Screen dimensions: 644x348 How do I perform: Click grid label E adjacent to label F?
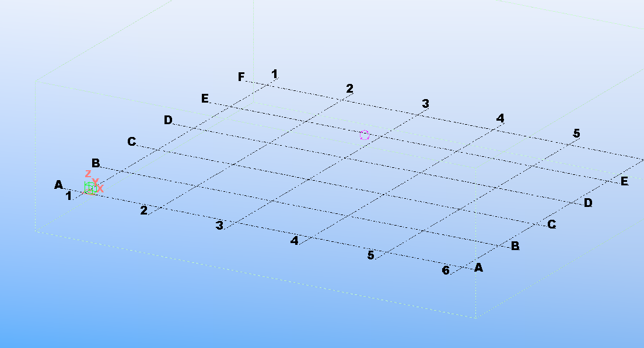(x=205, y=99)
